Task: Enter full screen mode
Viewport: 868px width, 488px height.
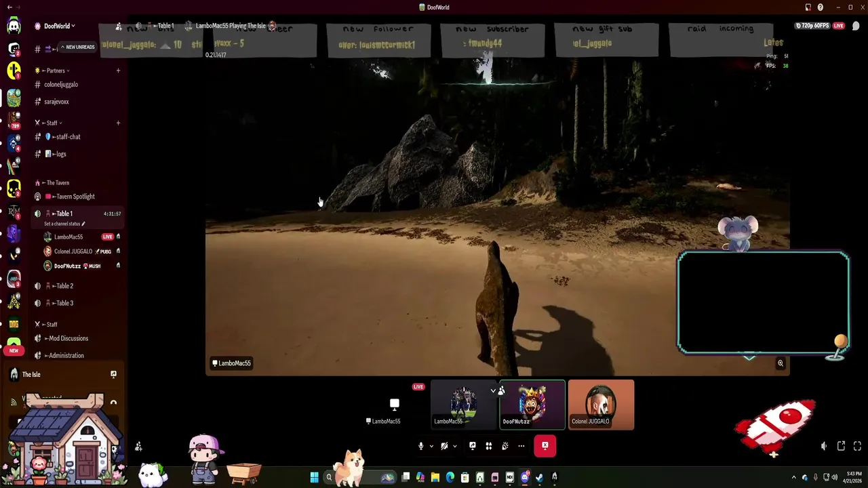Action: click(857, 446)
